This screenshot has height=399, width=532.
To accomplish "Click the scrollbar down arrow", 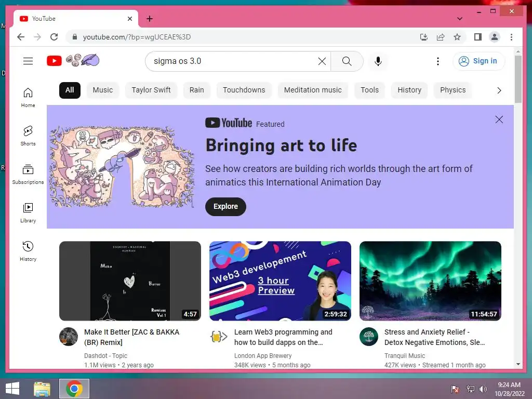I will click(518, 364).
